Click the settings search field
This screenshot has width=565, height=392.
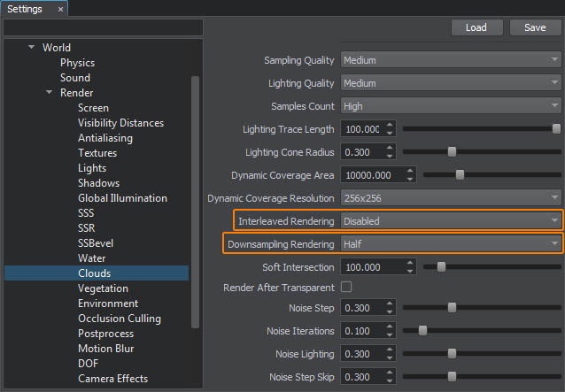point(103,27)
